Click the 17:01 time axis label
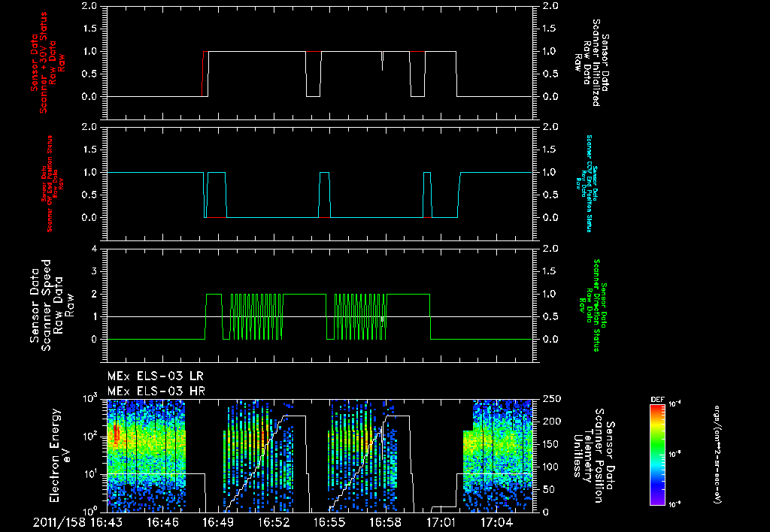The width and height of the screenshot is (770, 532). point(441,522)
